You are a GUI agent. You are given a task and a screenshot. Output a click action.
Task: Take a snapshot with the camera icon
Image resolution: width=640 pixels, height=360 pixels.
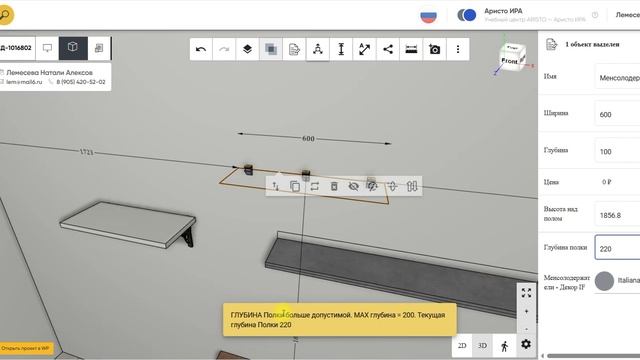click(x=434, y=49)
